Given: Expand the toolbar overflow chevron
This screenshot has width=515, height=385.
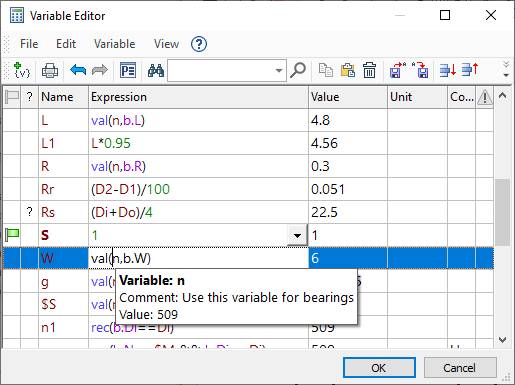Looking at the screenshot, I should [x=506, y=69].
